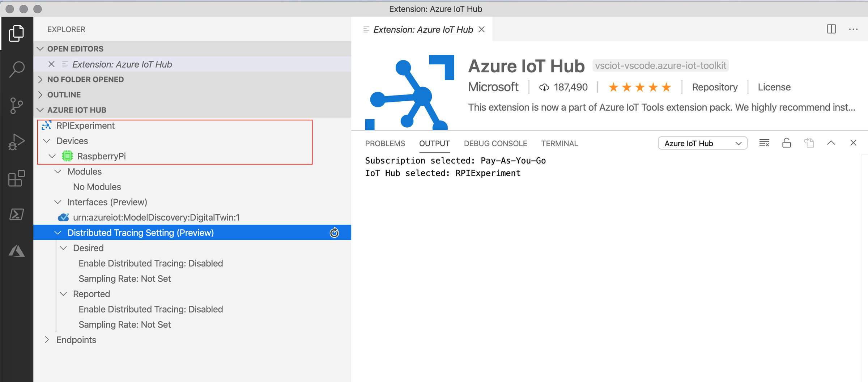868x382 pixels.
Task: Close the panel with the X icon
Action: point(854,143)
